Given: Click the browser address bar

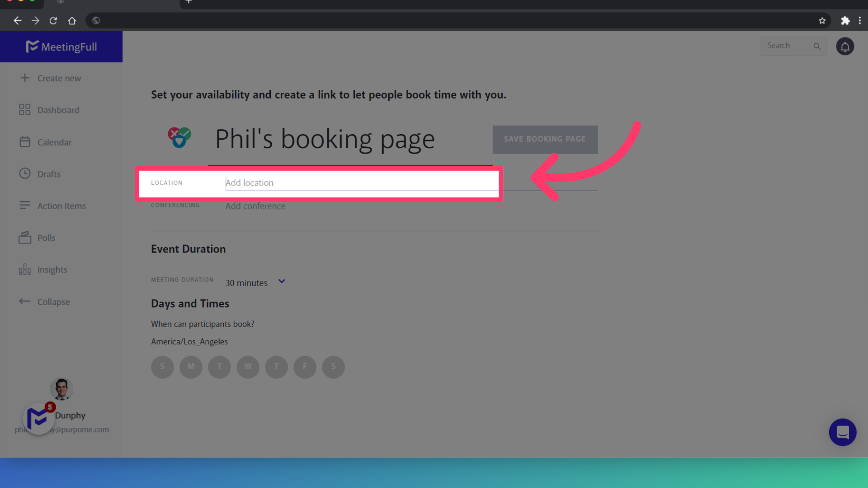Looking at the screenshot, I should pos(458,21).
